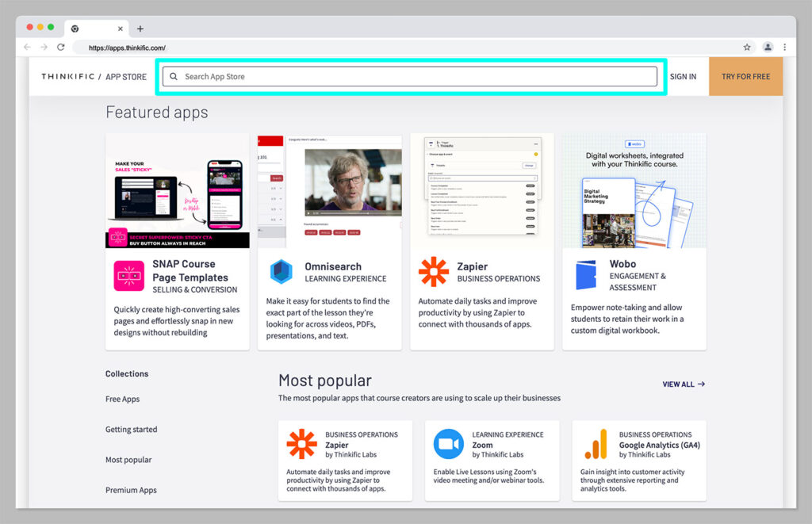
Task: Click the Wobo blue notebook icon
Action: click(x=586, y=275)
